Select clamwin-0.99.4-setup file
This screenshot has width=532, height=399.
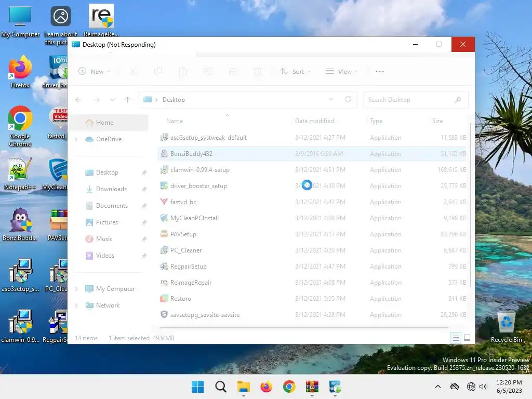[312, 170]
